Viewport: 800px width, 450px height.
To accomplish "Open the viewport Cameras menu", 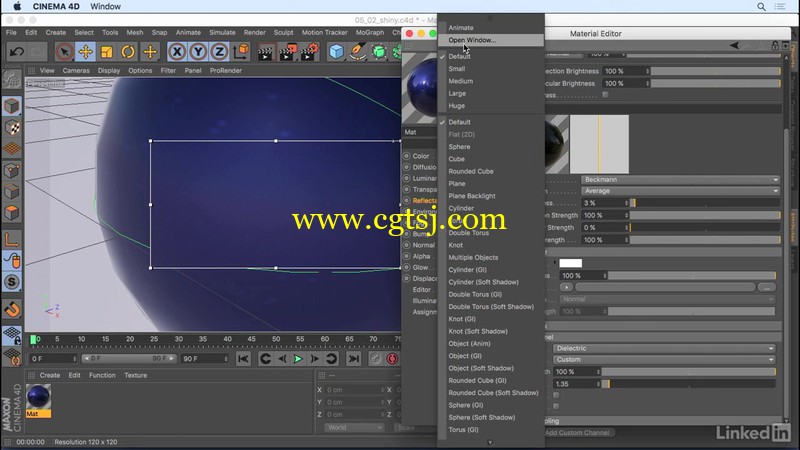I will (x=76, y=70).
